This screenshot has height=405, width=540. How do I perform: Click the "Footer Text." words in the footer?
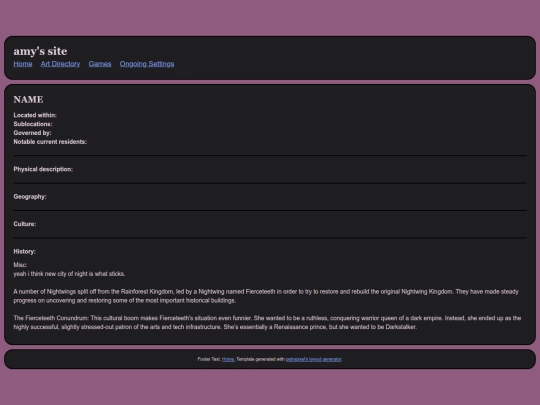click(x=209, y=359)
